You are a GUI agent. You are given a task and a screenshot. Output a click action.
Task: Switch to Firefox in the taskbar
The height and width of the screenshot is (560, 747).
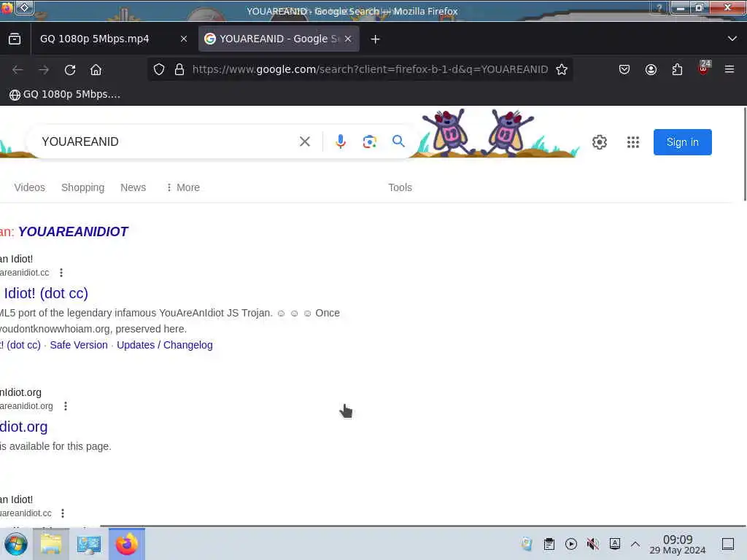(127, 544)
